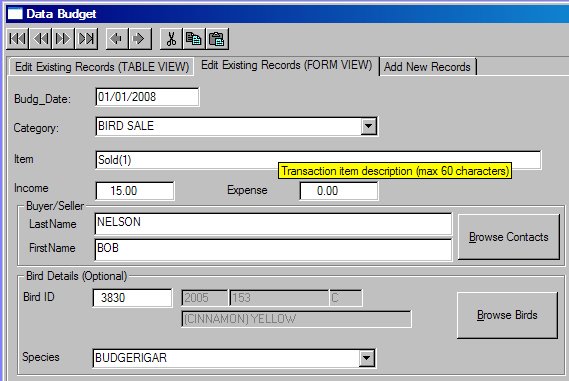Open the Browse Birds dialog
569x381 pixels.
coord(507,315)
